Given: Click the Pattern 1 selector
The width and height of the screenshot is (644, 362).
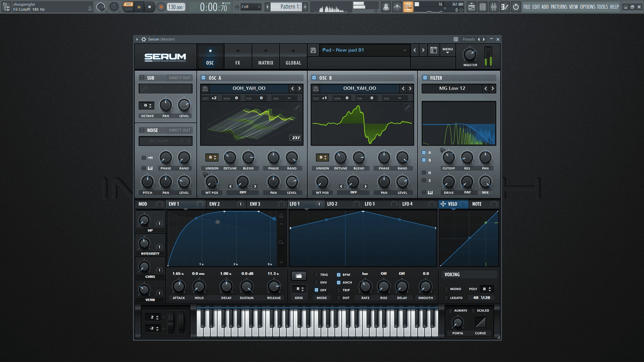Looking at the screenshot, I should 287,7.
